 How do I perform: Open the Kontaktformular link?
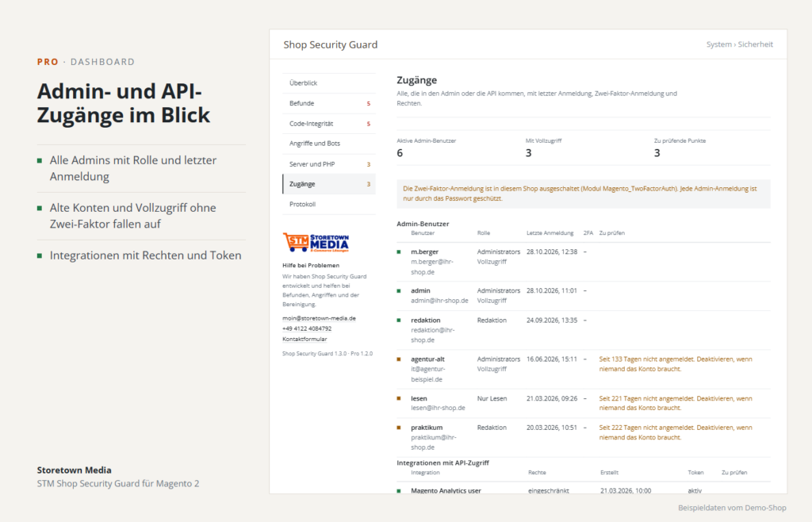304,340
